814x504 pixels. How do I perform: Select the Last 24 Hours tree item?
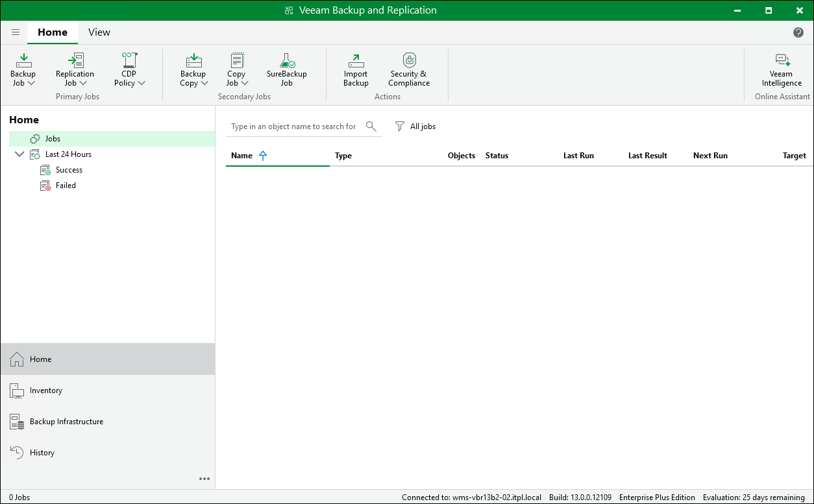(x=68, y=154)
